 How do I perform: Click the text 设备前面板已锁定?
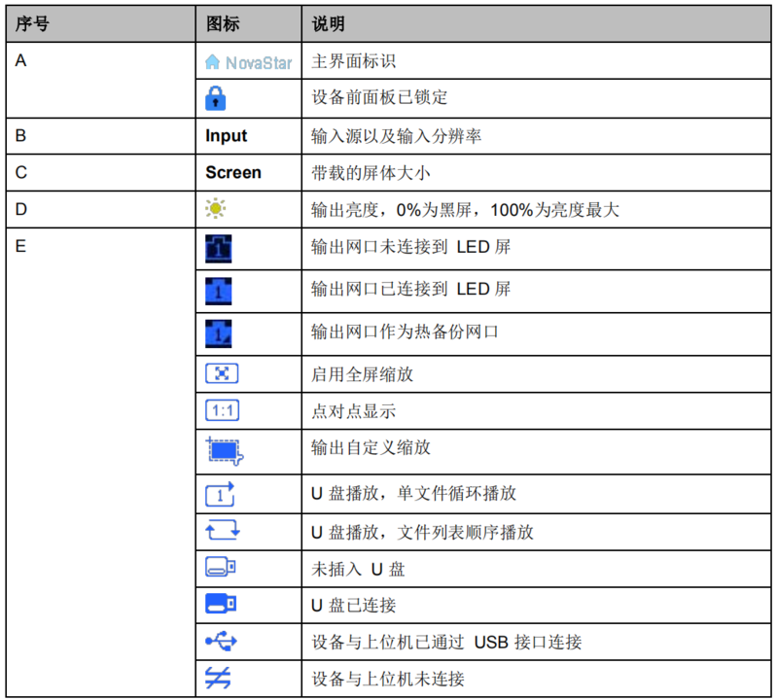[x=379, y=97]
